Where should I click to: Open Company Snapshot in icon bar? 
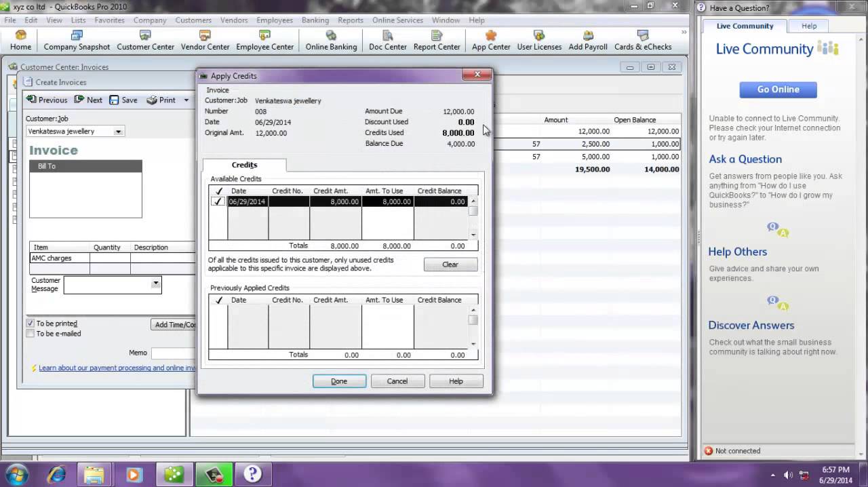(77, 40)
